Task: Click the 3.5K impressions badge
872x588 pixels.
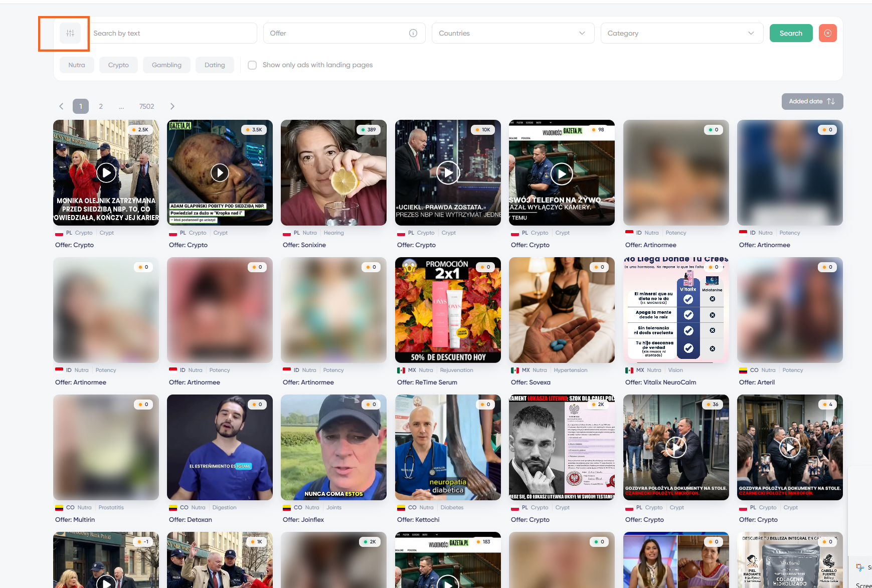Action: (x=254, y=130)
